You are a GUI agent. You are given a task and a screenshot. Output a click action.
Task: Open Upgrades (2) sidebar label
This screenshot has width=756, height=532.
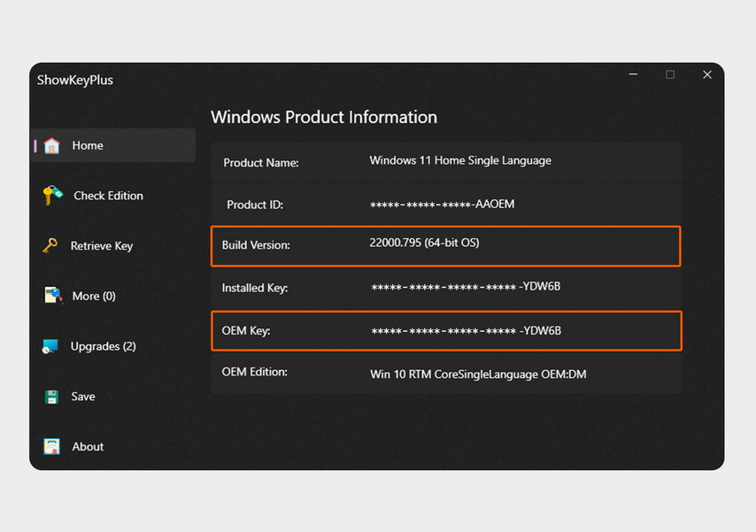pos(104,346)
